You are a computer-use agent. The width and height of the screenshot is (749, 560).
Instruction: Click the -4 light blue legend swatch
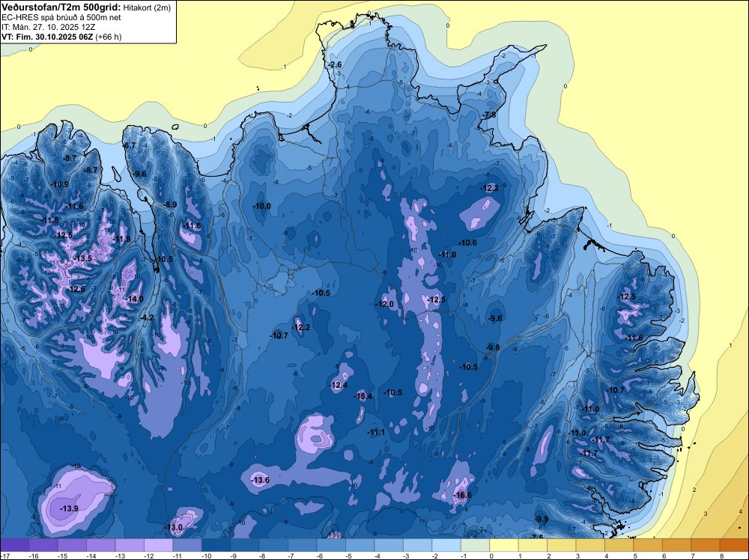tap(389, 545)
